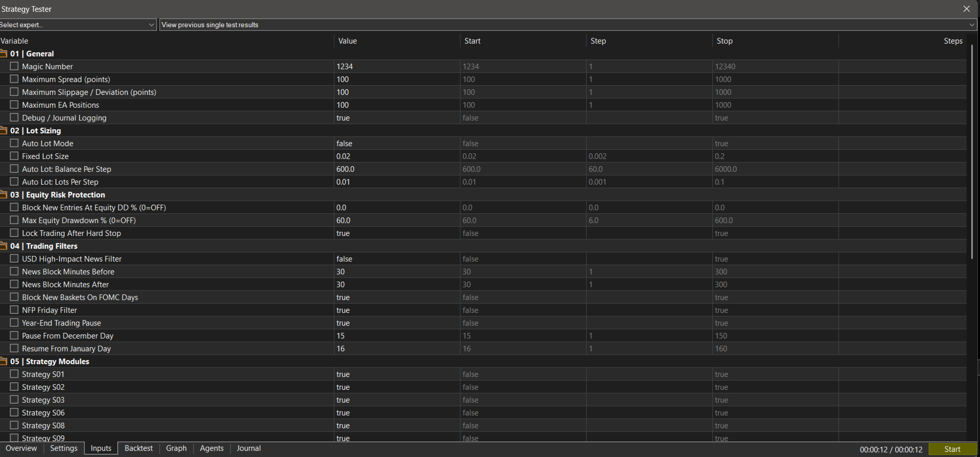Tick the Maximum Spread (points) checkbox
The width and height of the screenshot is (980, 457).
point(14,79)
